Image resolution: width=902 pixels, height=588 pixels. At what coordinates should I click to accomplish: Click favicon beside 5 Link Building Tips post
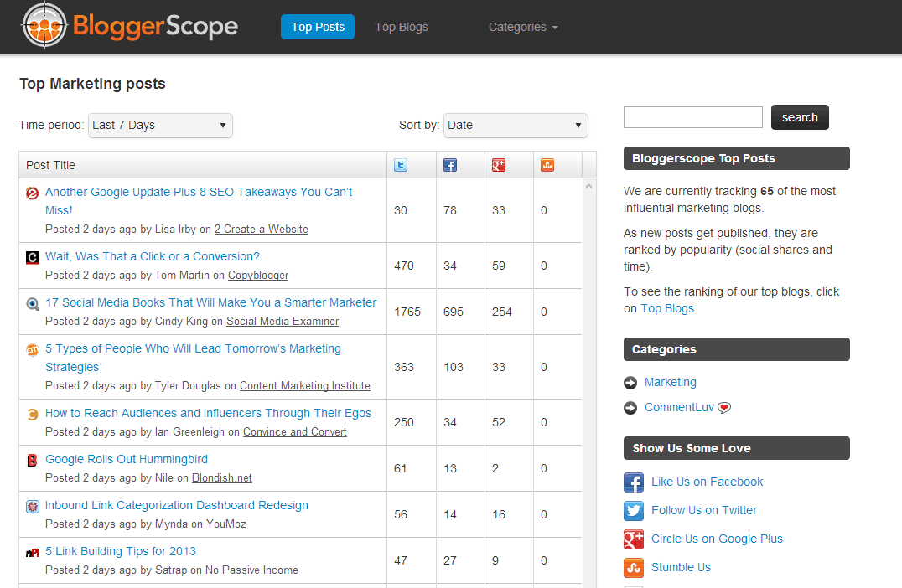(x=33, y=552)
